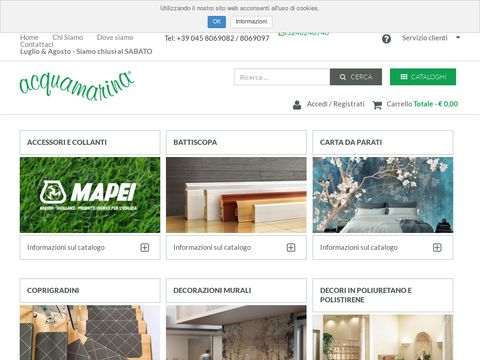Click the help question mark icon
The image size is (480, 360).
386,39
